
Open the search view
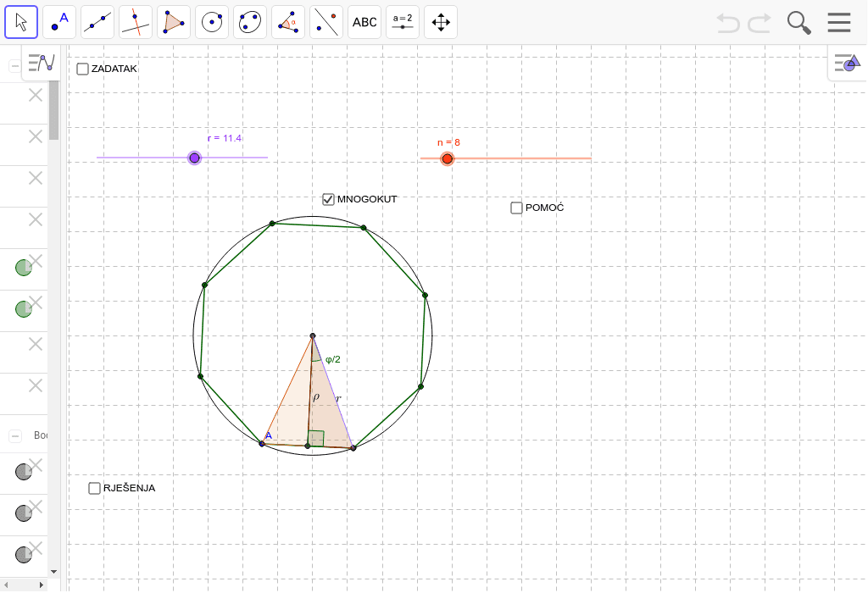point(798,22)
